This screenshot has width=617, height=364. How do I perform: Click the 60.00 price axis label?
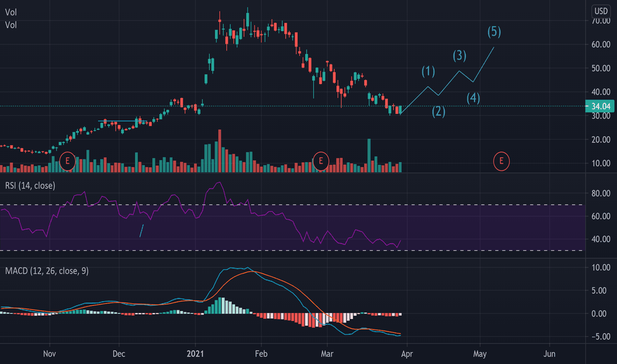click(x=601, y=44)
